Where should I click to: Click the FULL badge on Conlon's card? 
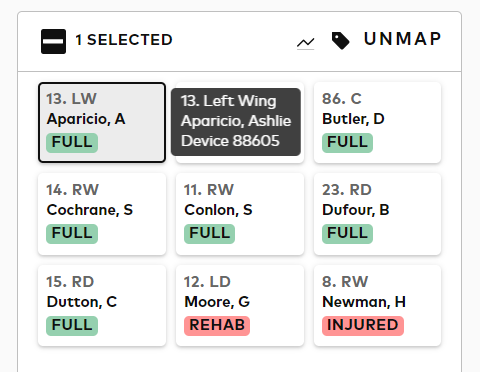click(209, 234)
